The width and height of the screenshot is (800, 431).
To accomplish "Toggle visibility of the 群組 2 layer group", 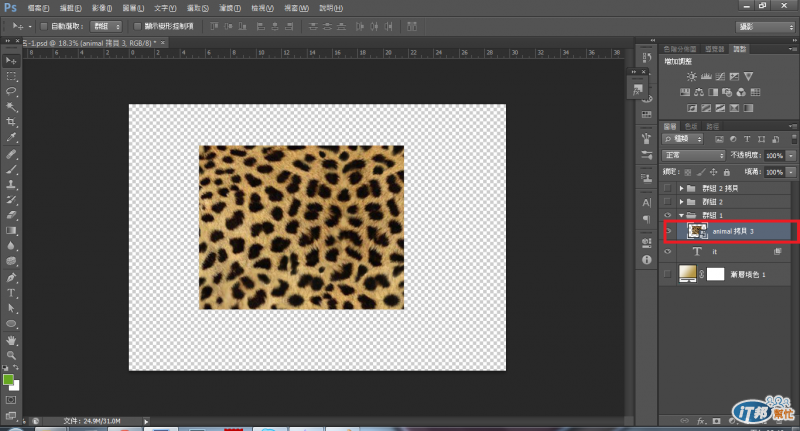I will click(x=669, y=202).
